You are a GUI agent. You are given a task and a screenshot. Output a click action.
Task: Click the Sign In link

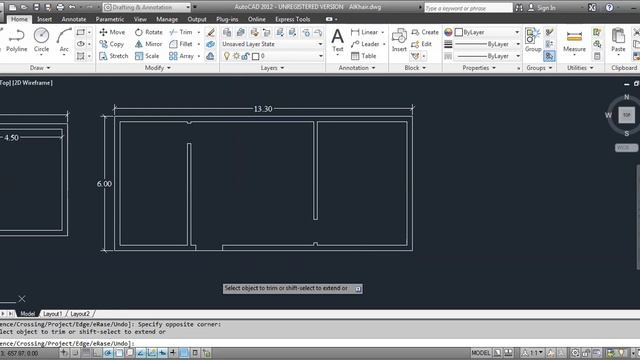tap(546, 7)
